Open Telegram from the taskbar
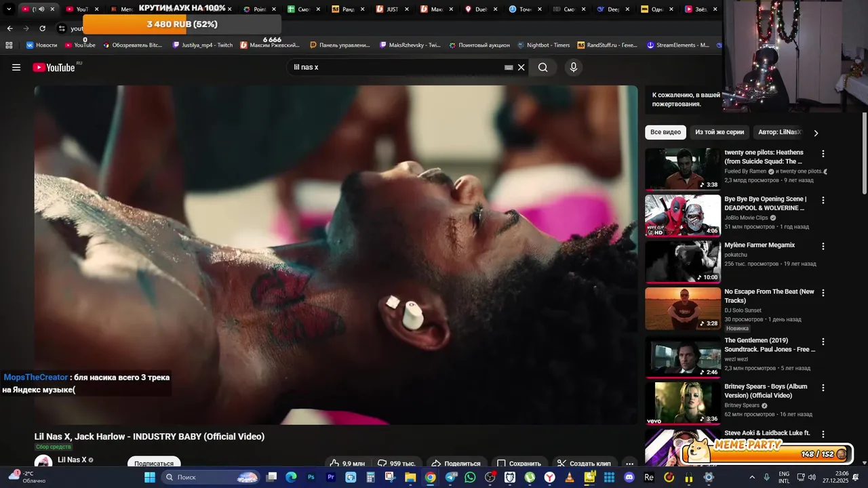This screenshot has height=488, width=868. pyautogui.click(x=450, y=477)
